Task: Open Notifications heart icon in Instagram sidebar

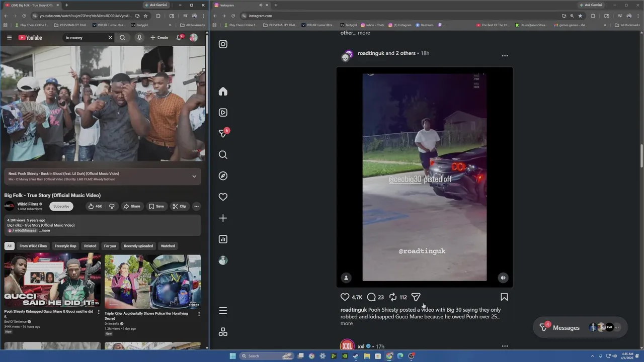Action: tap(223, 197)
